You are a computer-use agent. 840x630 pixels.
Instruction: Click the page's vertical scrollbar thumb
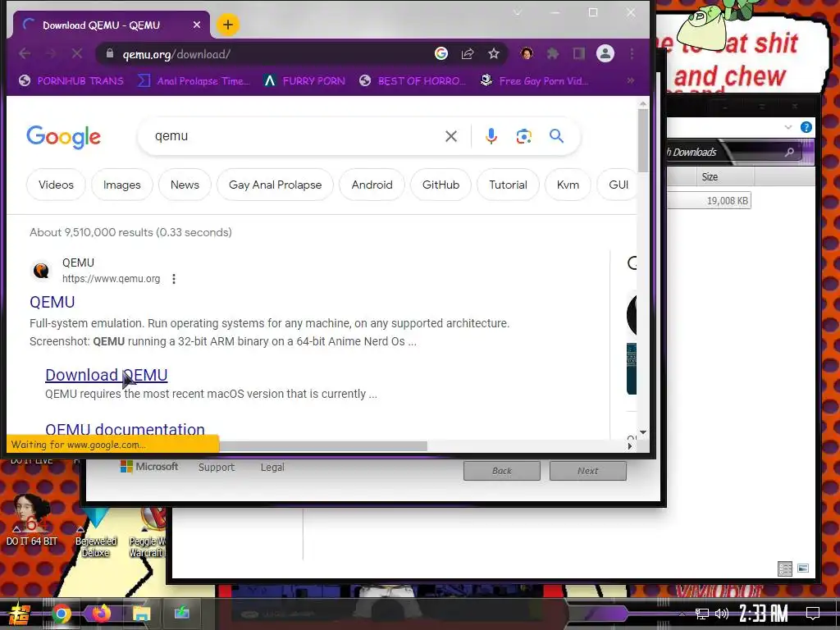tap(643, 140)
